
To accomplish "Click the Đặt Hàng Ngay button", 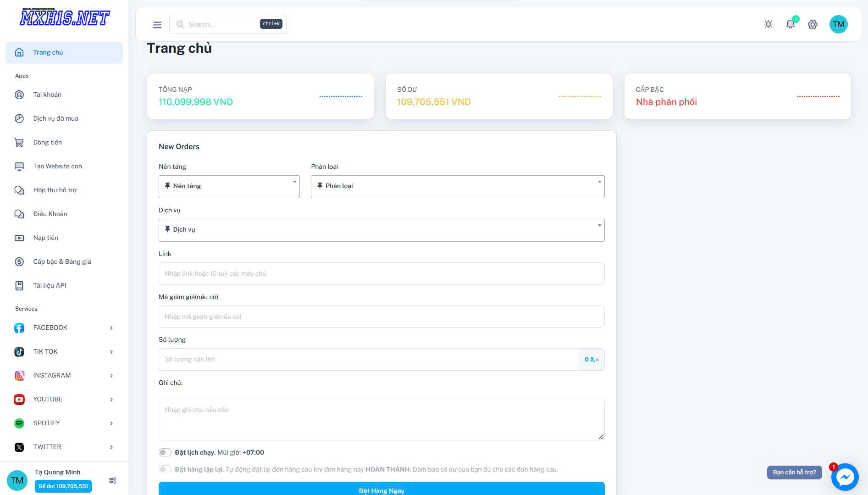I will pyautogui.click(x=381, y=489).
